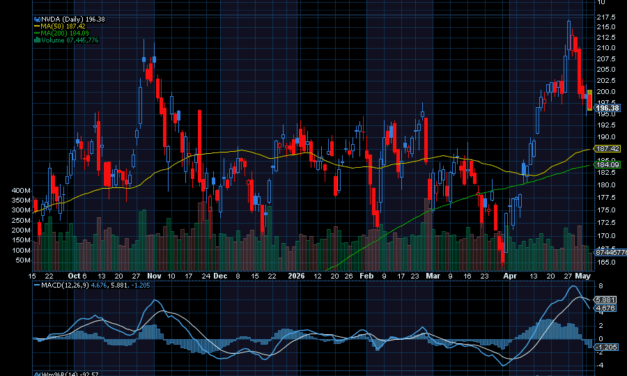The image size is (627, 376).
Task: Click the 26 date label before Feb
Action: tap(349, 276)
